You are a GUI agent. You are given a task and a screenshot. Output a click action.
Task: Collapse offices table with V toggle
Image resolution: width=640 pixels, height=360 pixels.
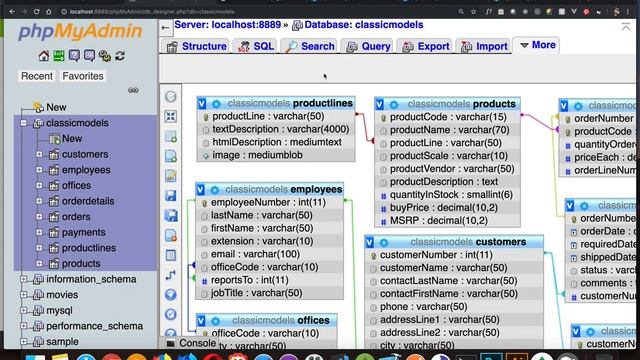201,321
